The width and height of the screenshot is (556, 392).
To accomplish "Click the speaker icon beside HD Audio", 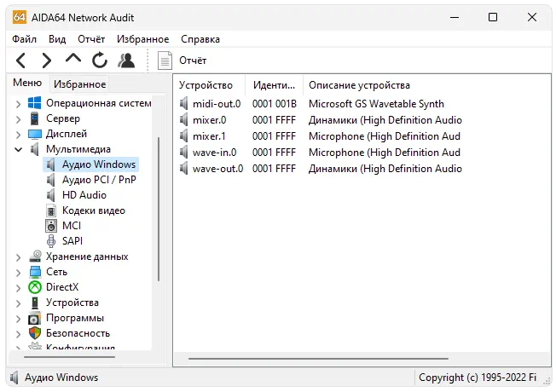I will click(51, 195).
